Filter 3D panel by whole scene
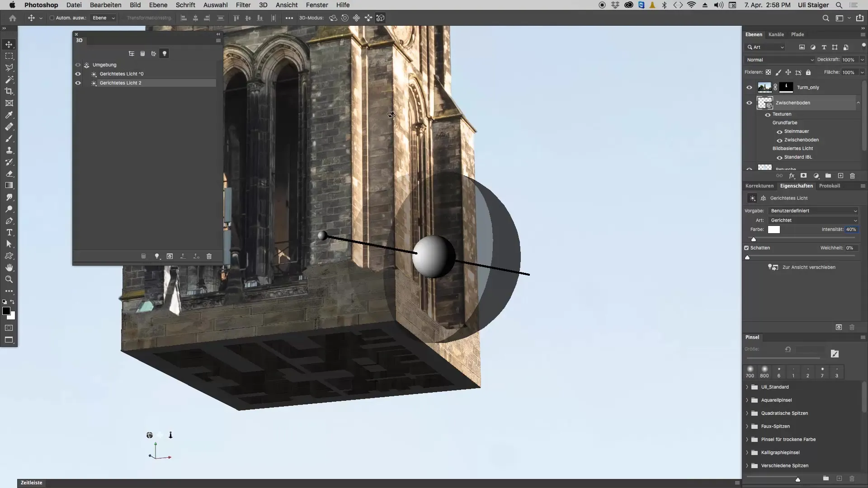868x488 pixels. 132,53
